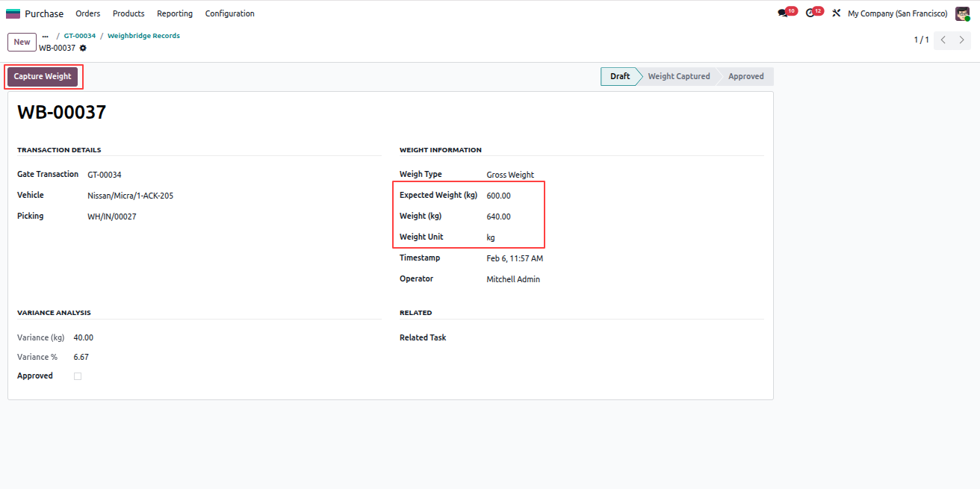Image resolution: width=980 pixels, height=489 pixels.
Task: Click the Related section header
Action: click(x=416, y=313)
